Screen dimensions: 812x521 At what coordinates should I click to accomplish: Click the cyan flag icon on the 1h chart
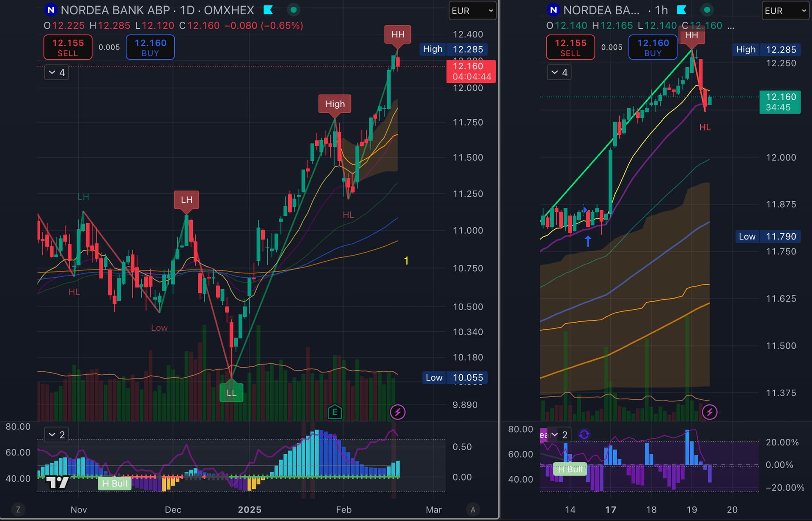point(681,10)
